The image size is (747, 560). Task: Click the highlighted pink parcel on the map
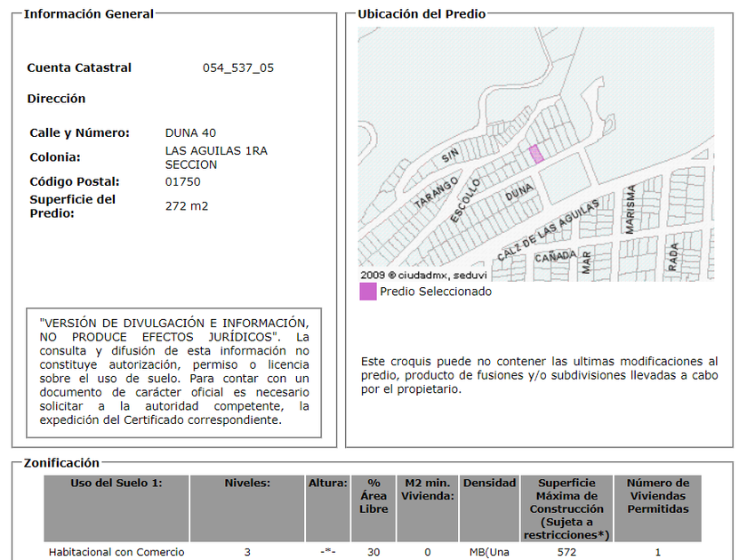(536, 155)
